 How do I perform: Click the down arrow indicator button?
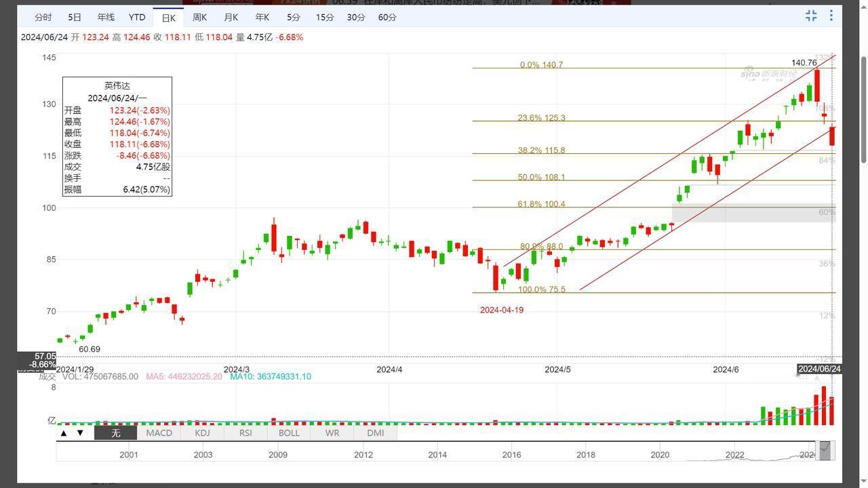[x=80, y=432]
